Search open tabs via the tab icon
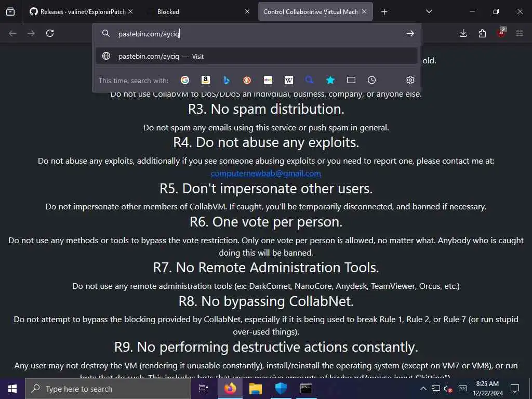Image resolution: width=532 pixels, height=399 pixels. 351,80
